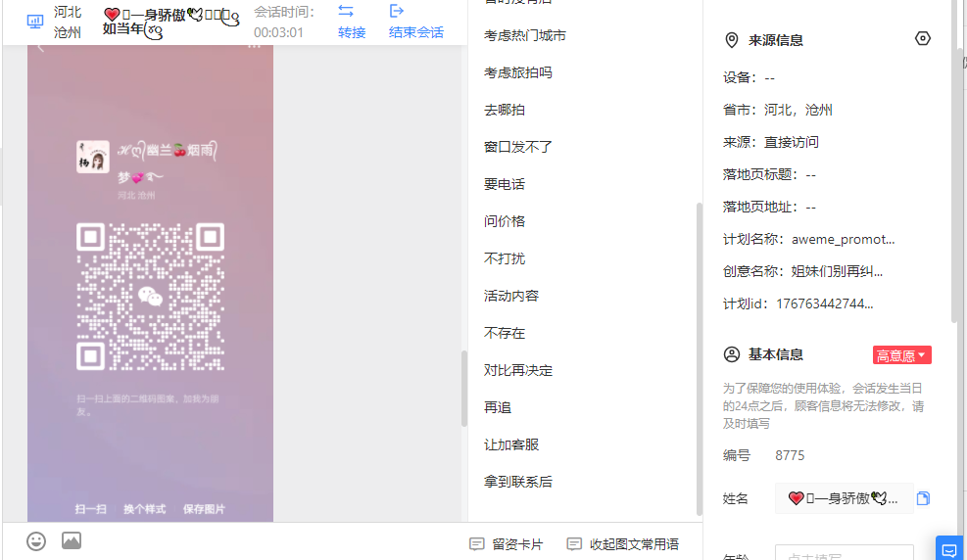This screenshot has height=560, width=967.
Task: Click 留资卡片 button
Action: 507,544
